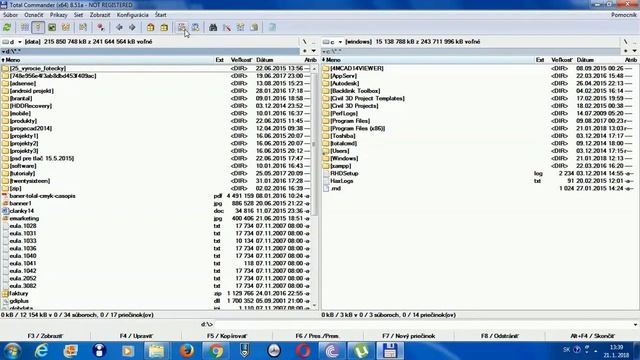Viewport: 640px width, 360px height.
Task: Click copy names to clipboard icon
Action: 254,27
